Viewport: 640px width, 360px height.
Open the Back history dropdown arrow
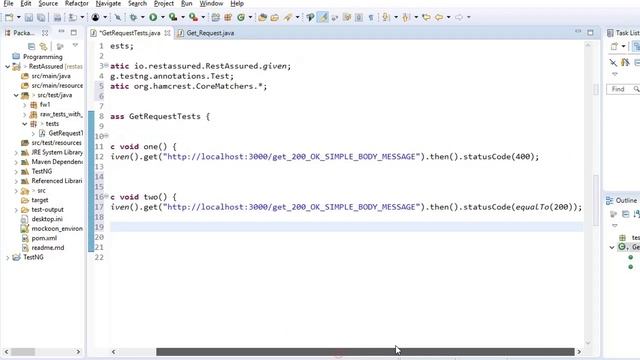click(449, 17)
